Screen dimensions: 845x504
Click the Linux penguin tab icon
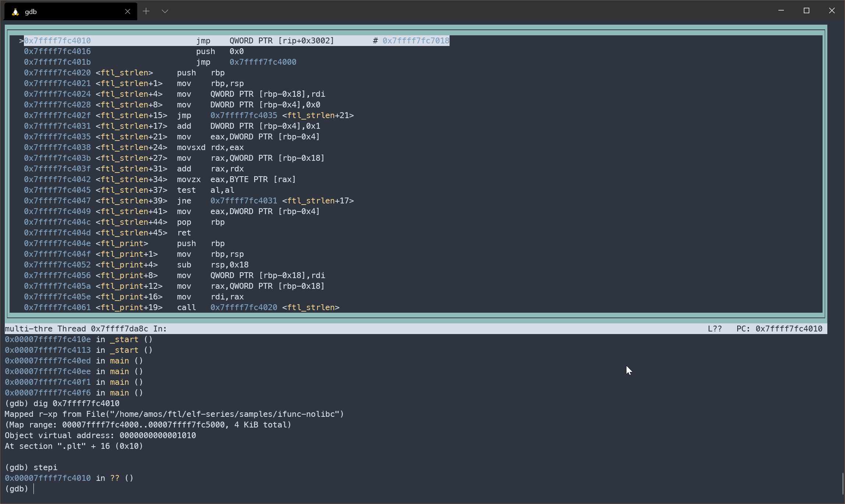15,12
